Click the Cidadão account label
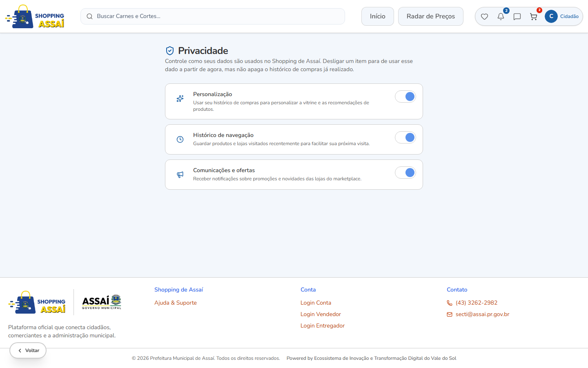 569,16
